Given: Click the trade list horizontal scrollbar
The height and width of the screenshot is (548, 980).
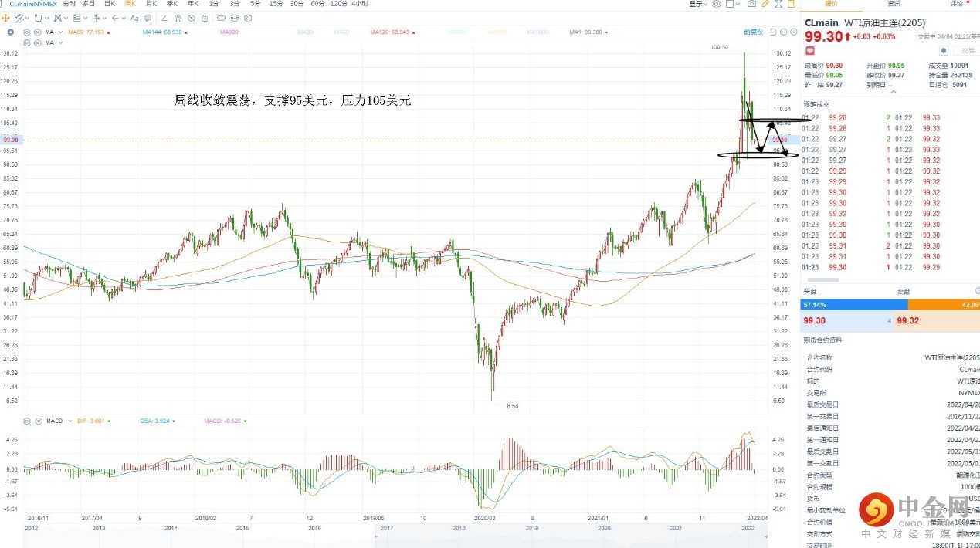Looking at the screenshot, I should pyautogui.click(x=823, y=279).
